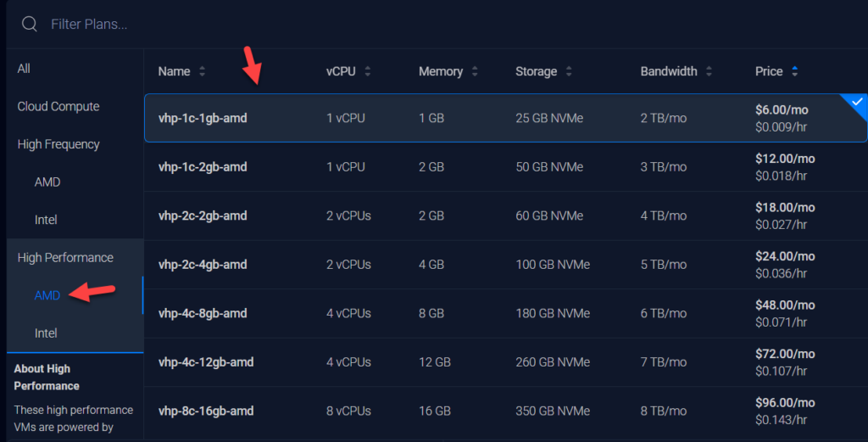Select AMD under High Frequency
The width and height of the screenshot is (868, 442).
point(47,182)
